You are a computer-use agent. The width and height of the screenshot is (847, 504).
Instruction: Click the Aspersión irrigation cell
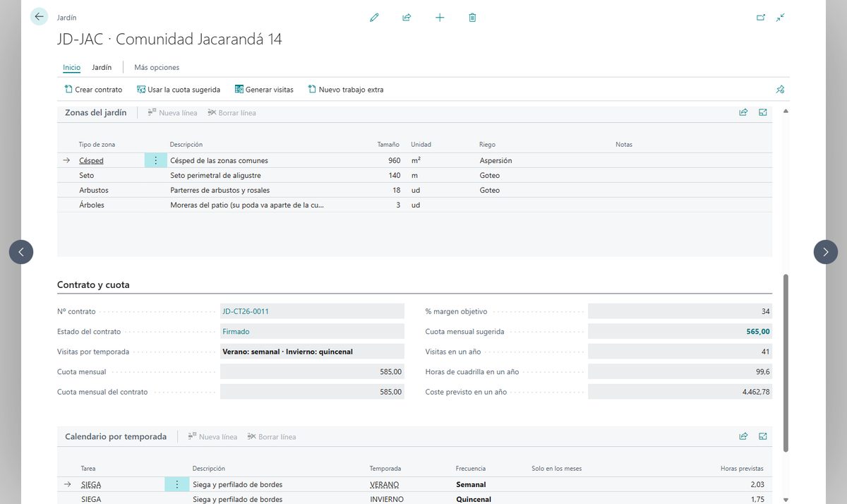495,160
